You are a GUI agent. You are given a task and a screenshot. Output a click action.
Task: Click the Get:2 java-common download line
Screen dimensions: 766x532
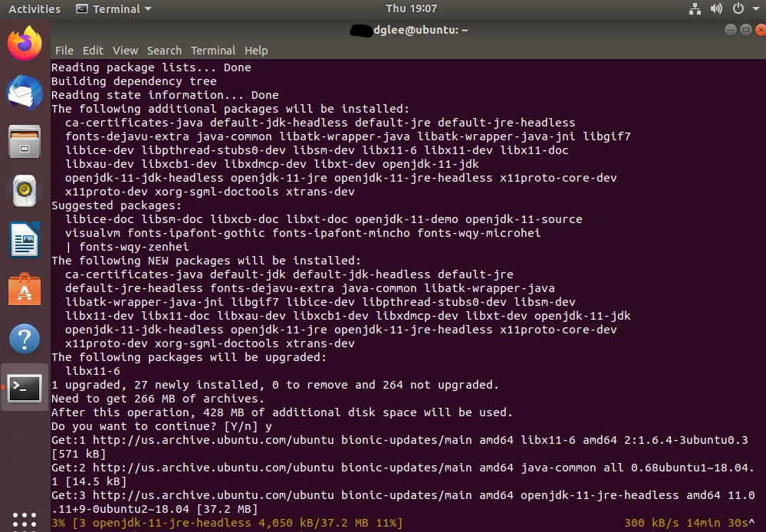[x=403, y=475]
